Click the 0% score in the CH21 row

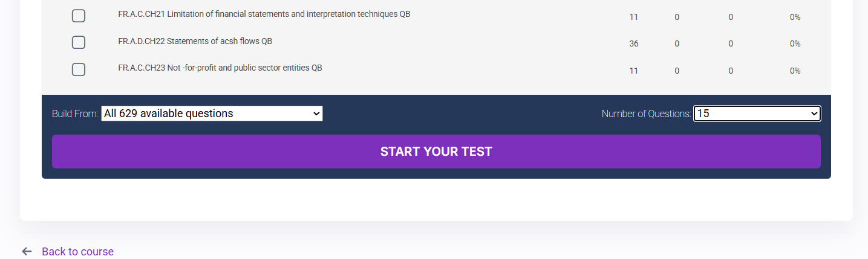[795, 17]
